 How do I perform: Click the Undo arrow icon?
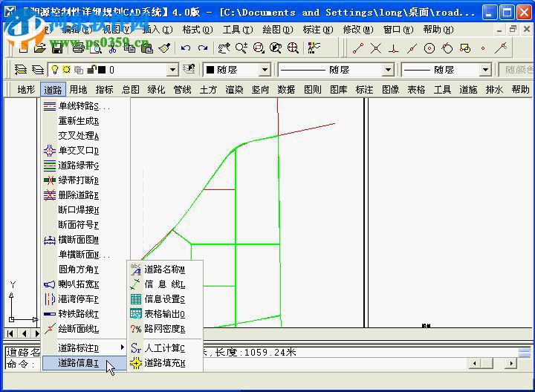pos(186,48)
